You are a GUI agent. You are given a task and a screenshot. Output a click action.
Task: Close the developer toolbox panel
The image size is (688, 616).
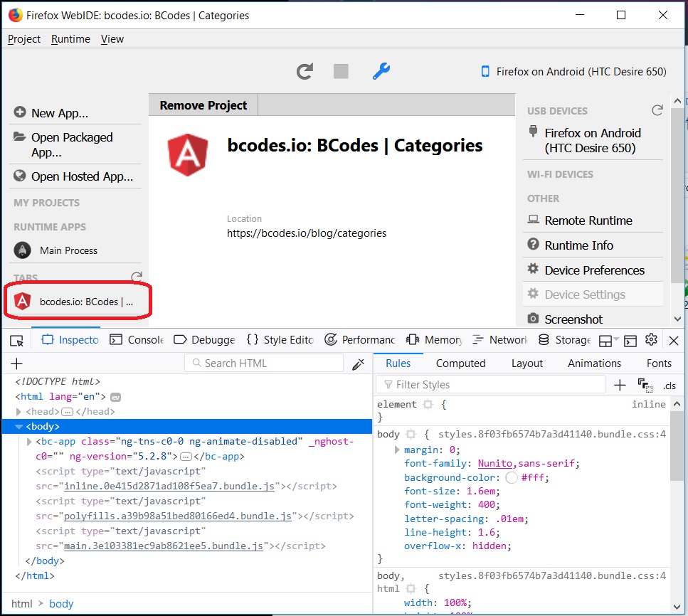coord(674,341)
